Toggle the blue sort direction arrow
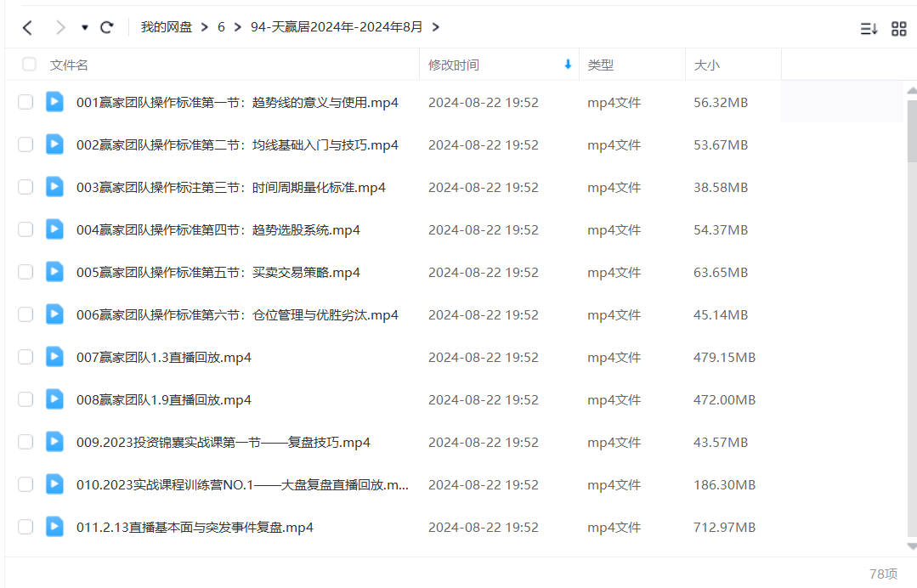This screenshot has width=917, height=588. [567, 65]
